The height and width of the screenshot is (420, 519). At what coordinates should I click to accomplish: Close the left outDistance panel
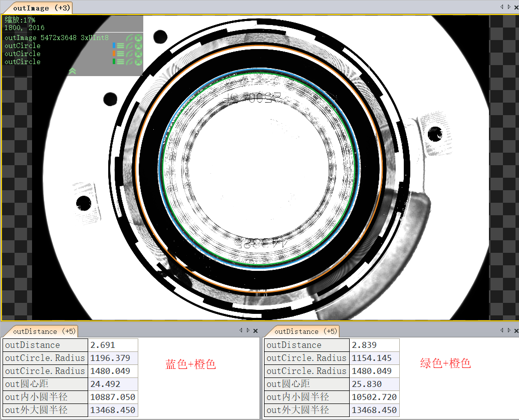[x=255, y=331]
